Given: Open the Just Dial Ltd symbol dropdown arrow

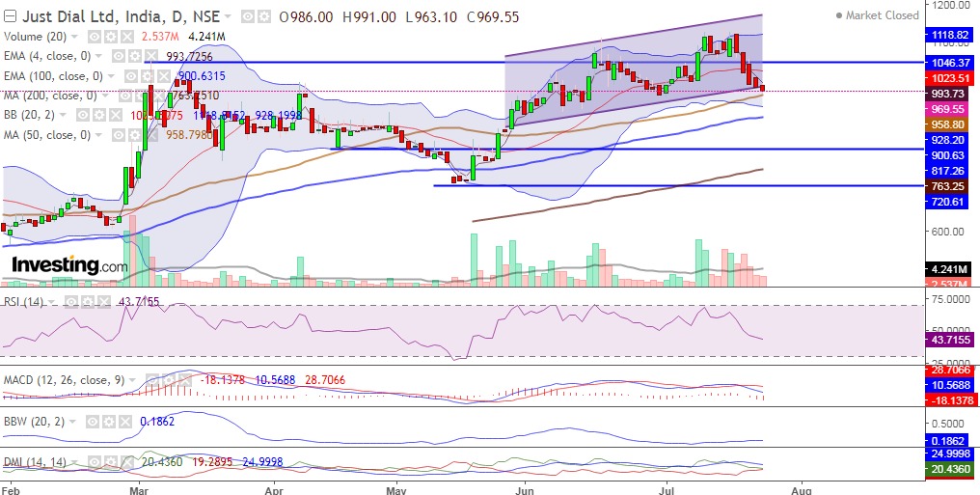Looking at the screenshot, I should point(228,16).
